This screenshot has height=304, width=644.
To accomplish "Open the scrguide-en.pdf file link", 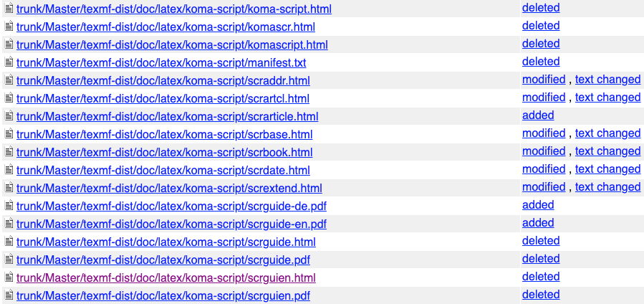I will (x=171, y=224).
